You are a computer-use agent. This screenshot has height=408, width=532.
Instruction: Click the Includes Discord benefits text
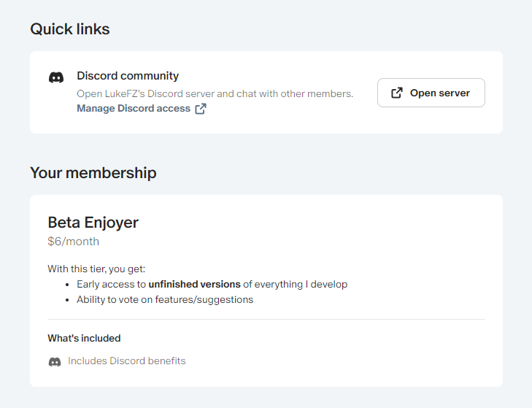point(127,361)
